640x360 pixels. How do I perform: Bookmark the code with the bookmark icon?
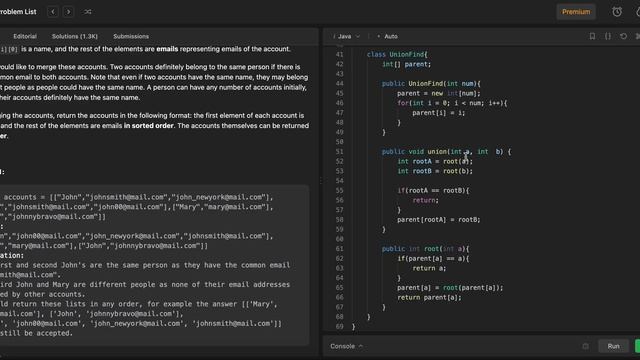pyautogui.click(x=592, y=36)
